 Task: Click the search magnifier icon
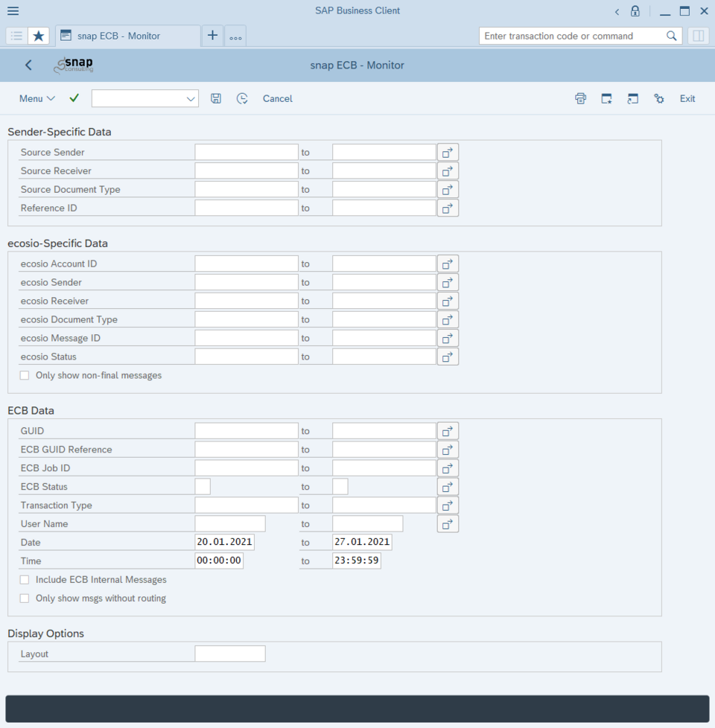[x=671, y=36]
